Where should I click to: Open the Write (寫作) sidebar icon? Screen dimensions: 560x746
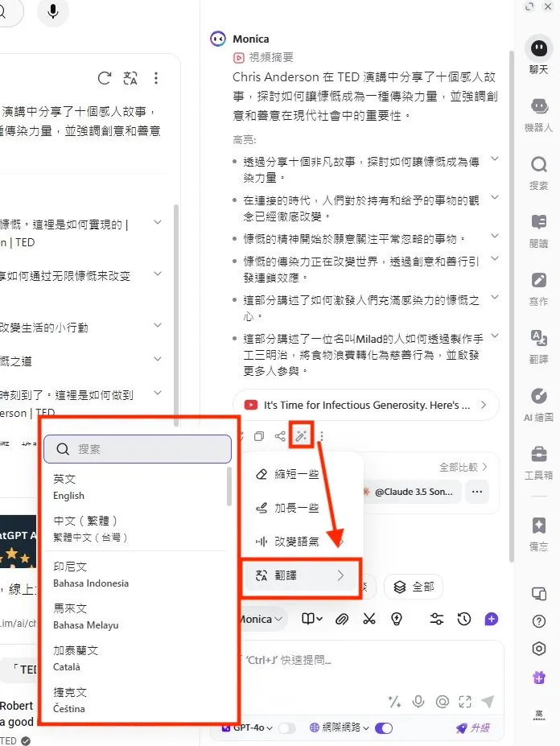[x=538, y=289]
